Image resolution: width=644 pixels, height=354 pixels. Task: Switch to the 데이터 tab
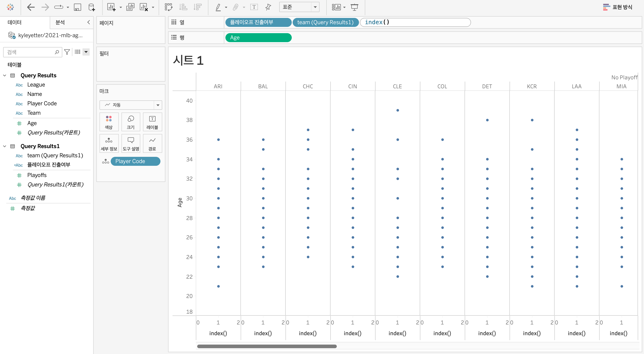click(15, 22)
